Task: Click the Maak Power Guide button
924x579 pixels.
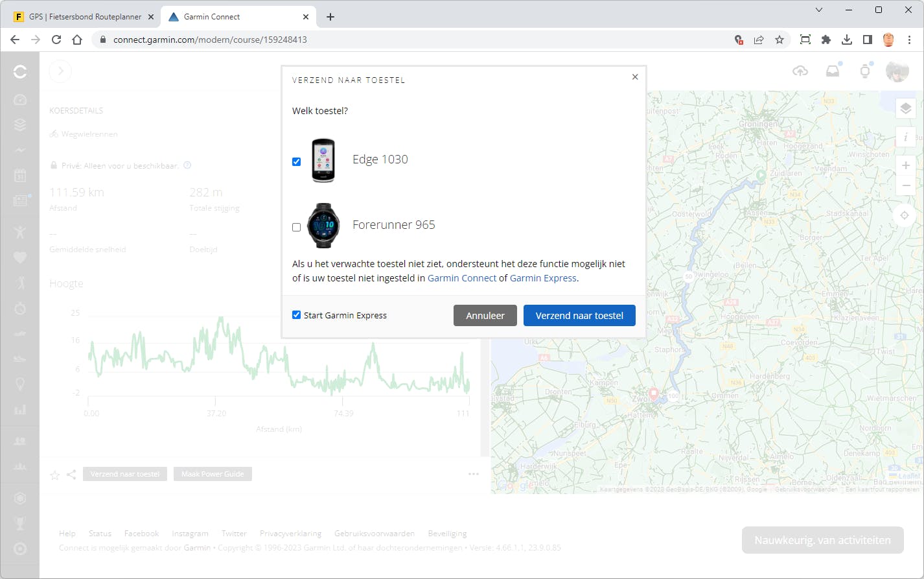Action: coord(213,474)
